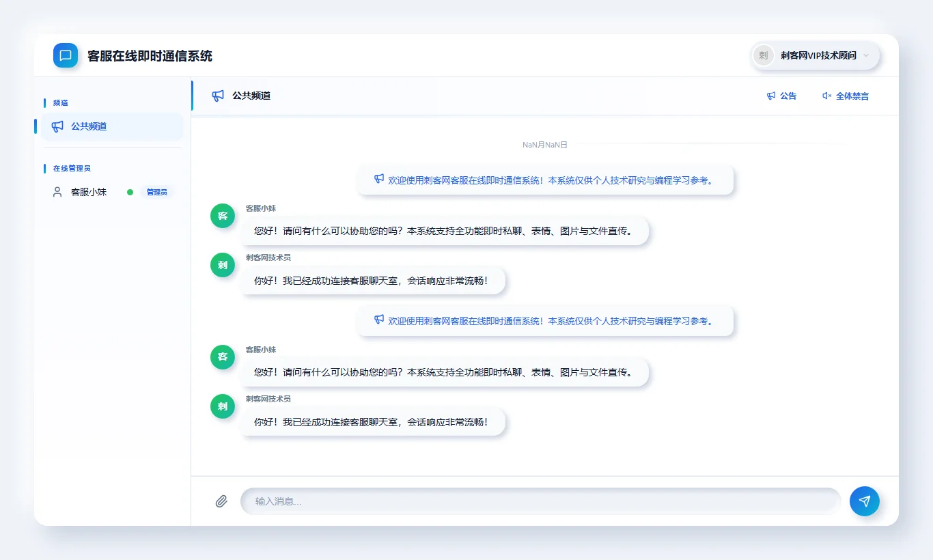This screenshot has height=560, width=933.
Task: Click the person icon beside 客服小妹
Action: [x=57, y=192]
